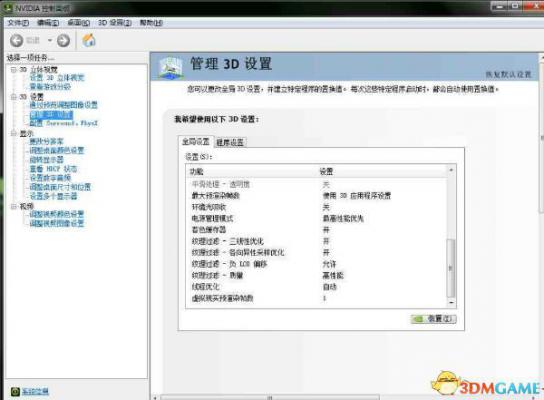Click the NVIDIA logo in the title bar
This screenshot has width=544, height=400.
(x=7, y=8)
